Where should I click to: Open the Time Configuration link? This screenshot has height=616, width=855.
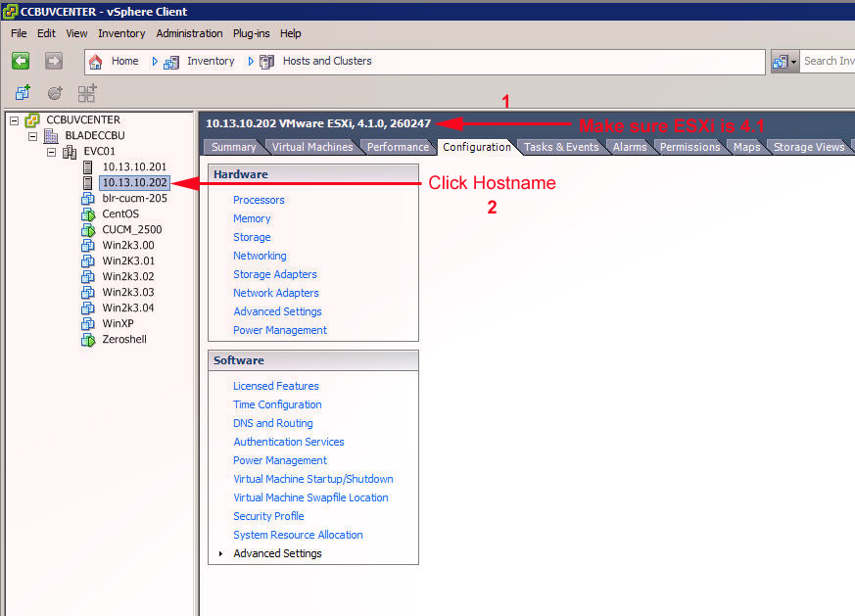click(x=277, y=404)
